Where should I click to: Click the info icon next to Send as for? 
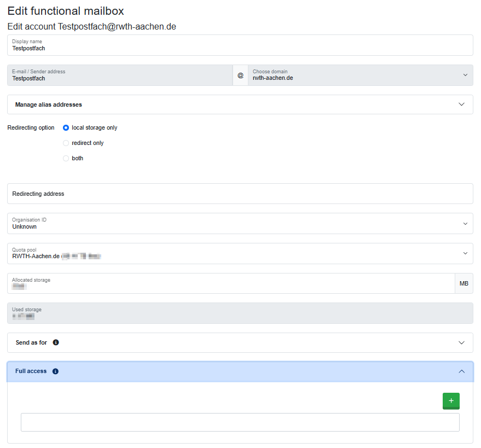point(55,342)
